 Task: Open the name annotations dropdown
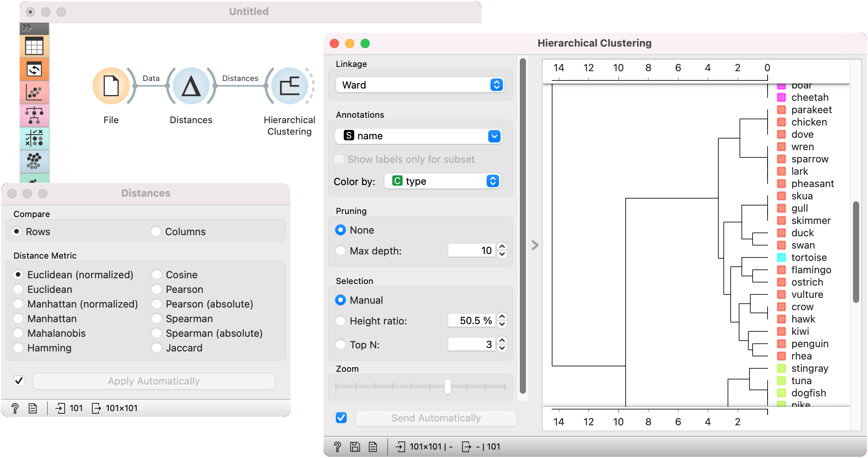[x=418, y=136]
